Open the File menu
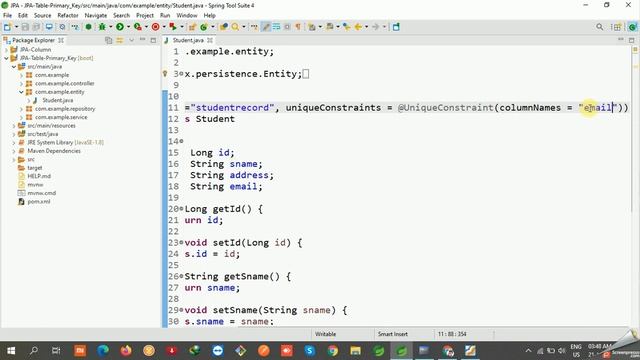640x360 pixels. point(7,15)
